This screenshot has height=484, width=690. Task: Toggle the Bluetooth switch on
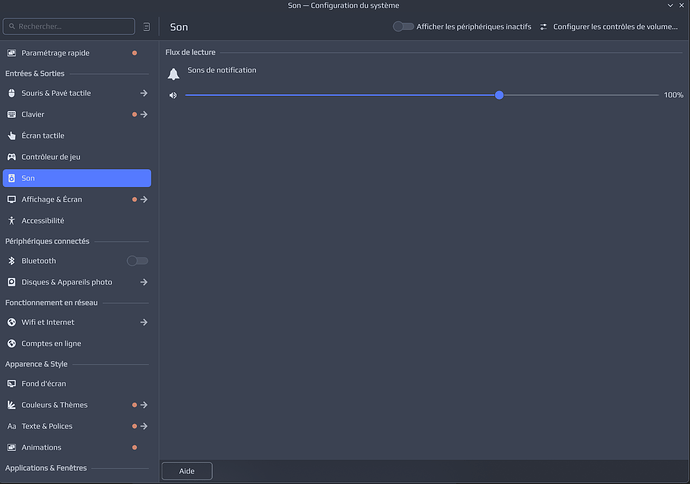137,261
